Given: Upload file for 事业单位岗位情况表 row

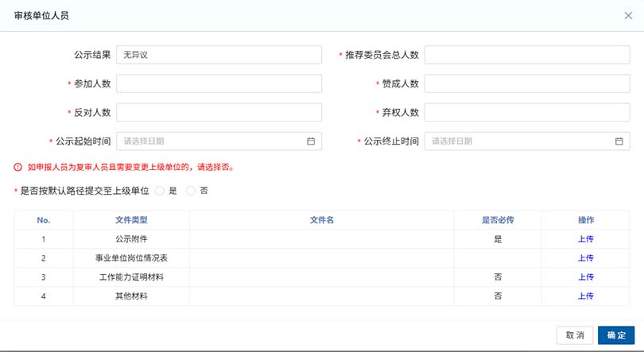Looking at the screenshot, I should pos(585,257).
